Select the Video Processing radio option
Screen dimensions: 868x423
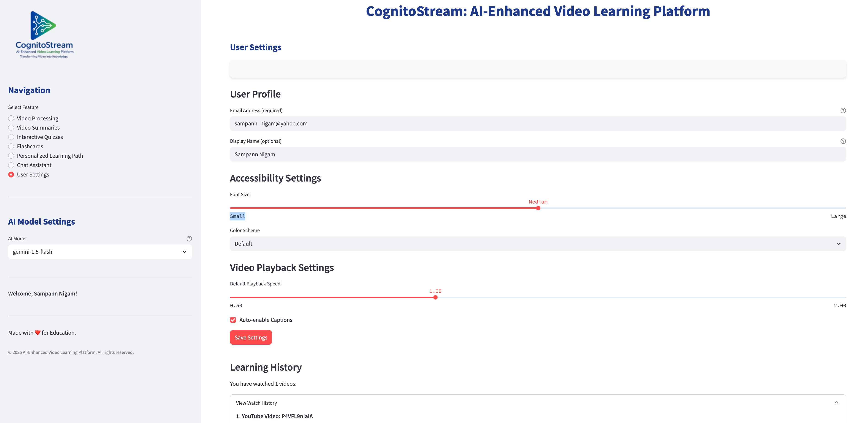pos(11,118)
